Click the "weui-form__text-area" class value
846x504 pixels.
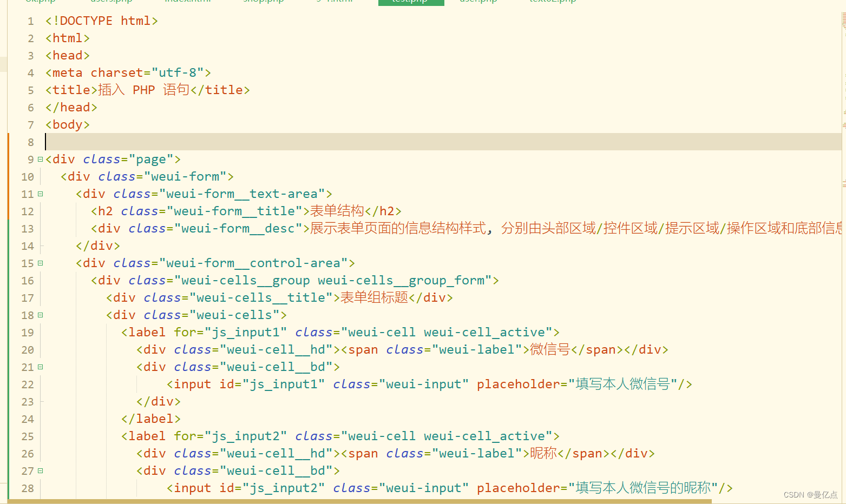click(x=242, y=194)
